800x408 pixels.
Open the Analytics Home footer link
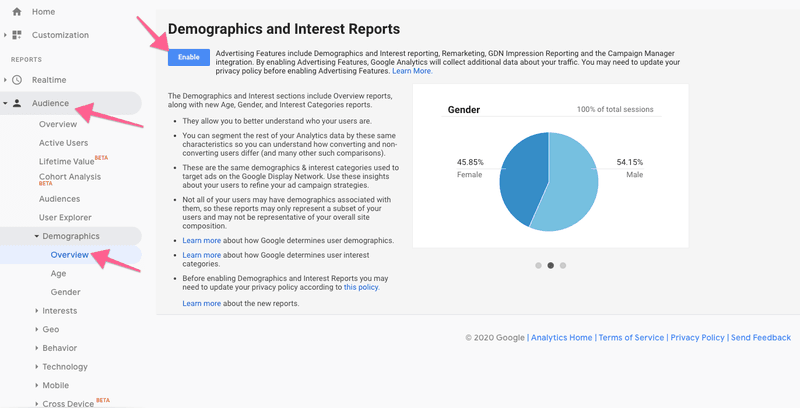point(561,338)
